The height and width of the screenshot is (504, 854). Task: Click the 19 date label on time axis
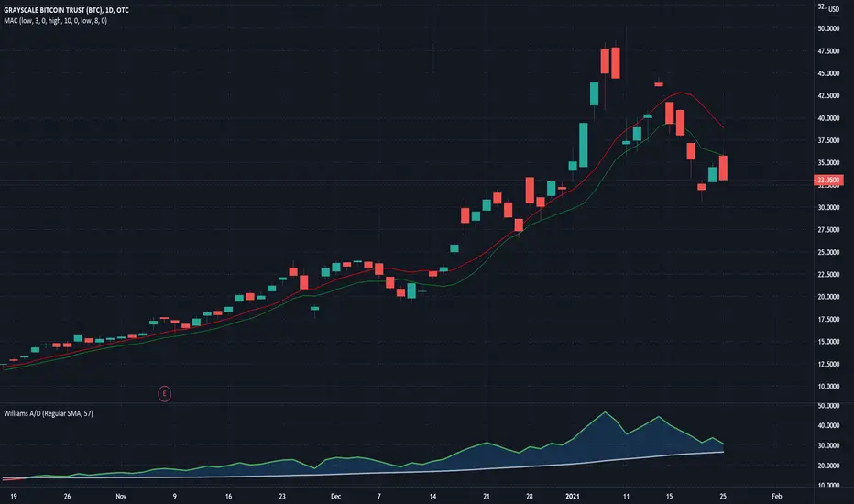click(x=14, y=496)
